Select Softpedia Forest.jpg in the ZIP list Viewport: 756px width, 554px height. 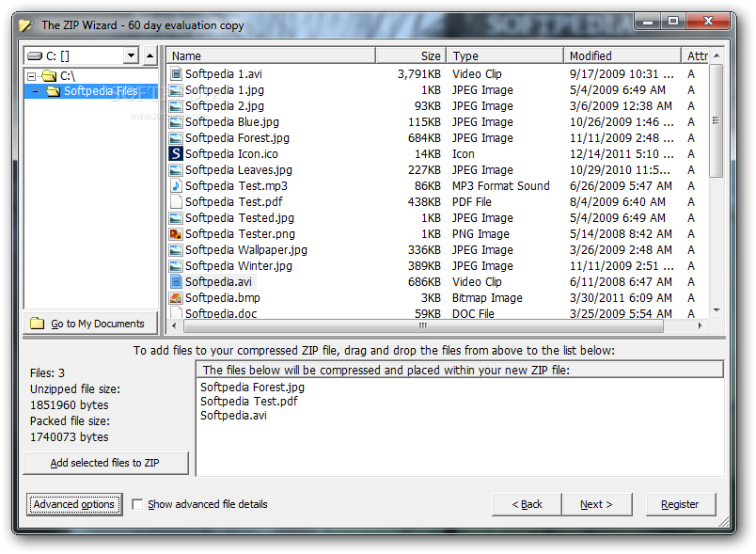coord(252,388)
